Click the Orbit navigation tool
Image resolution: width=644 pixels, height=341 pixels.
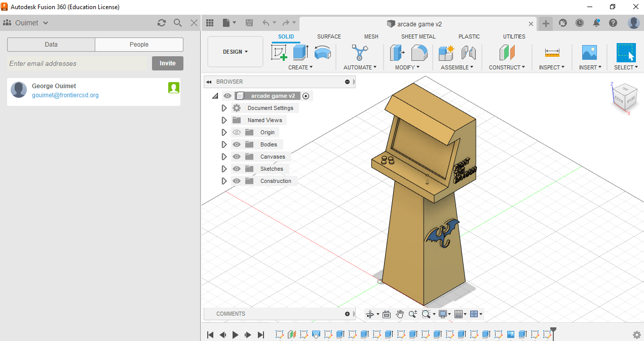click(x=370, y=314)
